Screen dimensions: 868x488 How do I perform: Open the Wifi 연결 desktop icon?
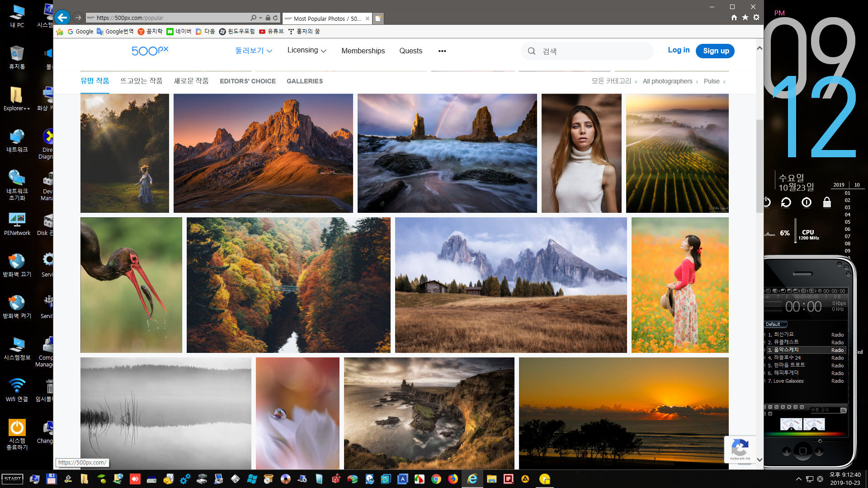(17, 390)
